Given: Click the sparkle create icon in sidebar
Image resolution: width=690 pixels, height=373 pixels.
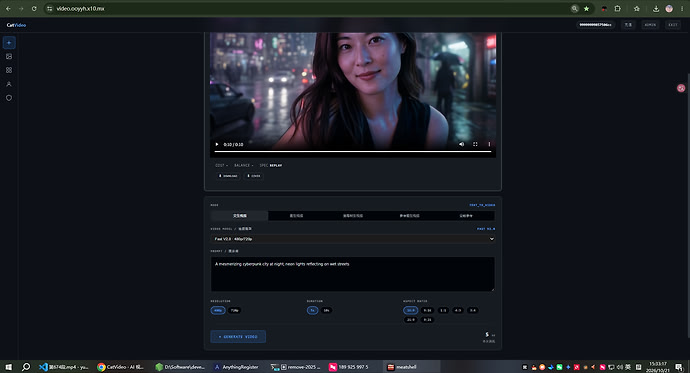Looking at the screenshot, I should tap(9, 43).
